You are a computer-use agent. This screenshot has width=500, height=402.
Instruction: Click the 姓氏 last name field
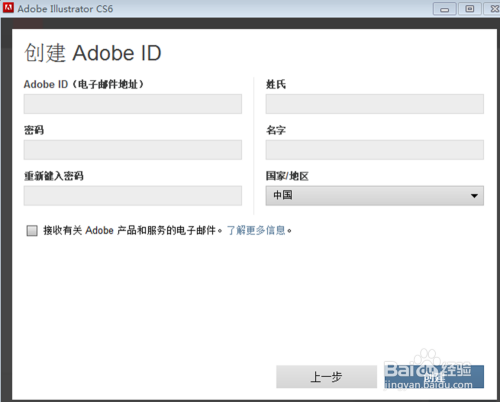click(x=375, y=104)
